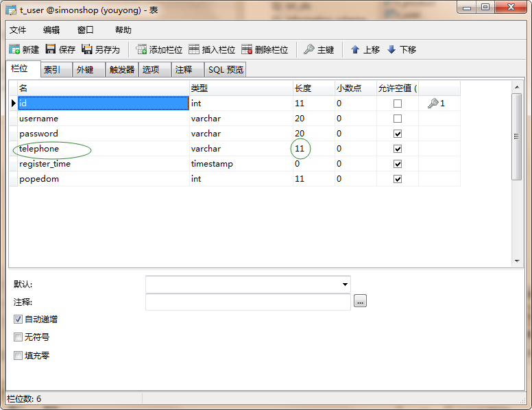Select the 栏位 tab
Image resolution: width=532 pixels, height=410 pixels.
click(x=23, y=69)
